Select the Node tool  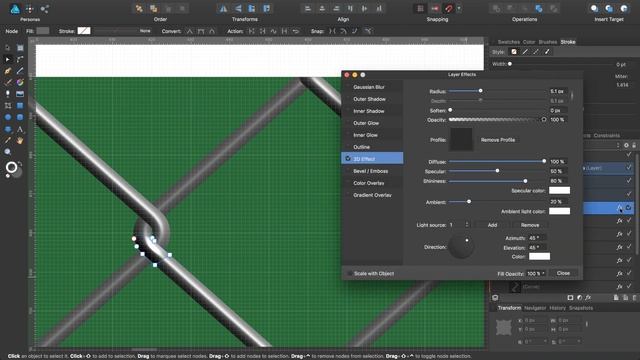point(8,59)
